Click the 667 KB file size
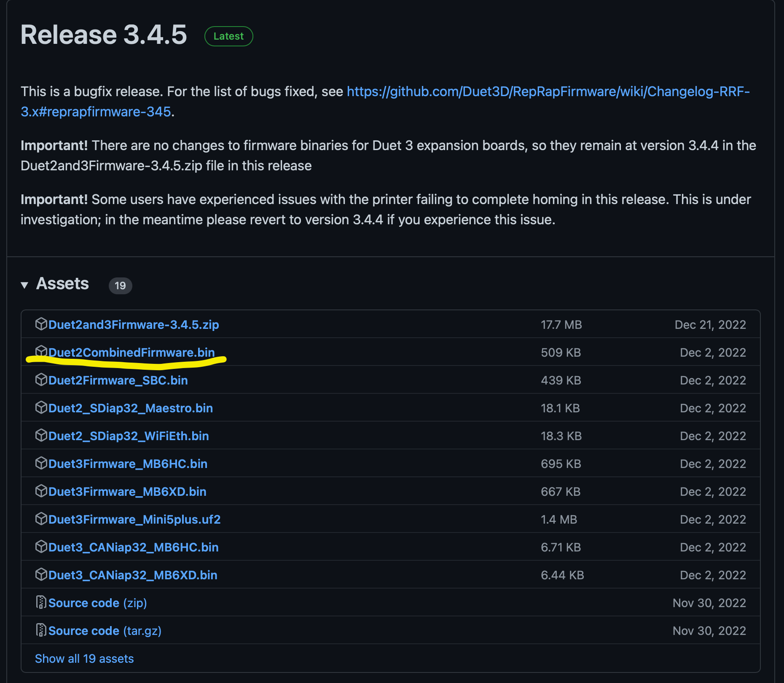Image resolution: width=784 pixels, height=683 pixels. 561,492
